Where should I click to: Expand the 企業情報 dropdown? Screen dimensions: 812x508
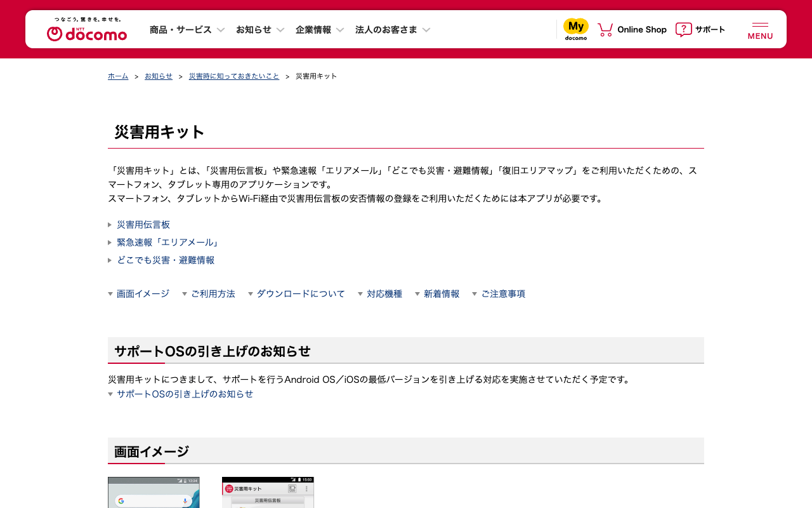click(320, 30)
